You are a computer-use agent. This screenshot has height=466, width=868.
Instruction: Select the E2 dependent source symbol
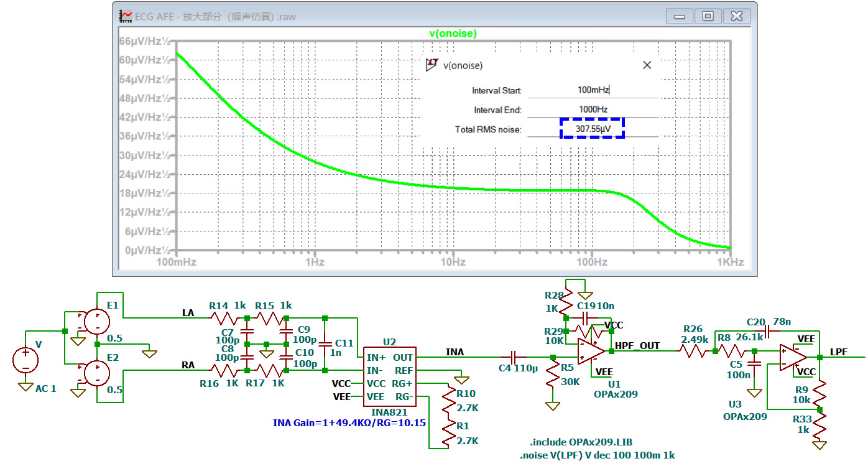tap(96, 373)
